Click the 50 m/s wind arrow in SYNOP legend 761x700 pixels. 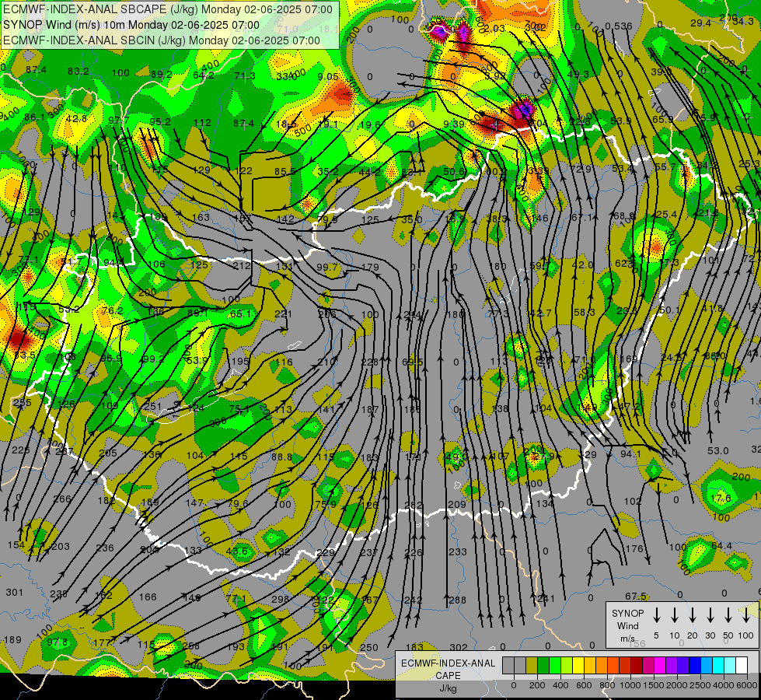[728, 615]
